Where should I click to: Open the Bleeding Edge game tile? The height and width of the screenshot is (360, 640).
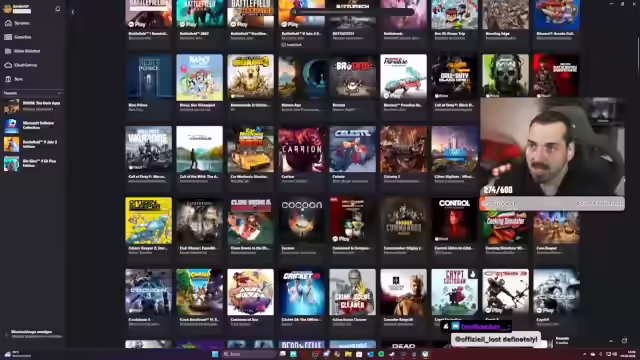505,20
